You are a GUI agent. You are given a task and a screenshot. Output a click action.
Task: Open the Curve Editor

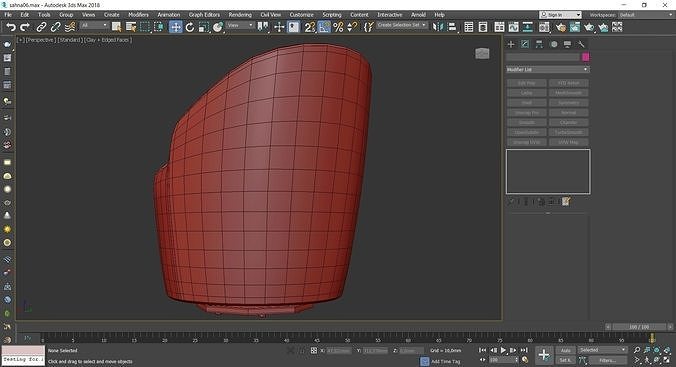coord(513,27)
